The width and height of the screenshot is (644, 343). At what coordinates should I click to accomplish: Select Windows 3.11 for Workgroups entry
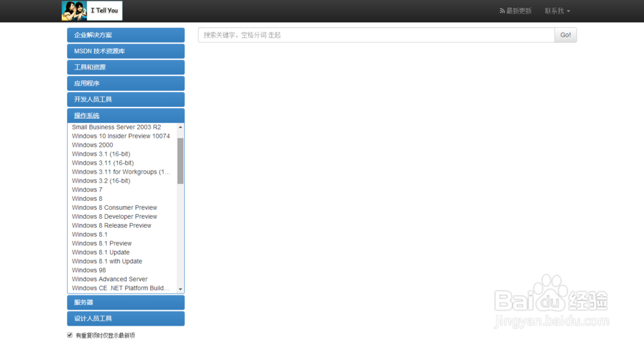coord(121,172)
